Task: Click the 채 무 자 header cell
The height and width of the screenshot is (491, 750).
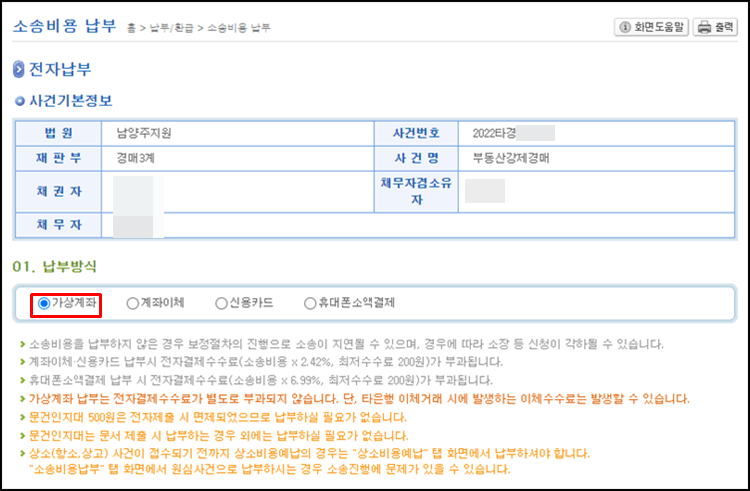Action: (x=58, y=225)
